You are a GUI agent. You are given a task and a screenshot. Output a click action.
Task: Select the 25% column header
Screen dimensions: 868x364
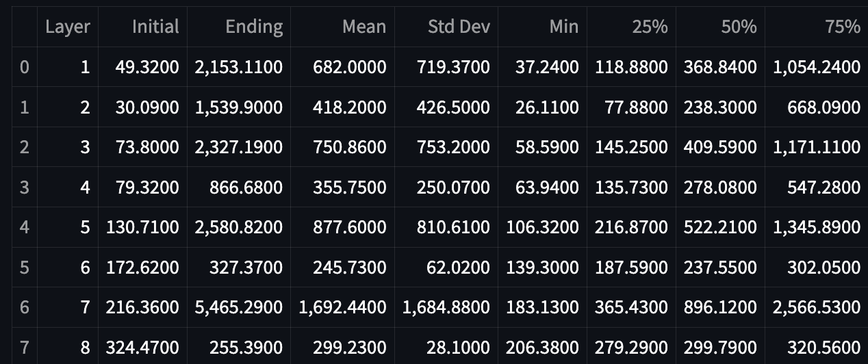tap(650, 27)
